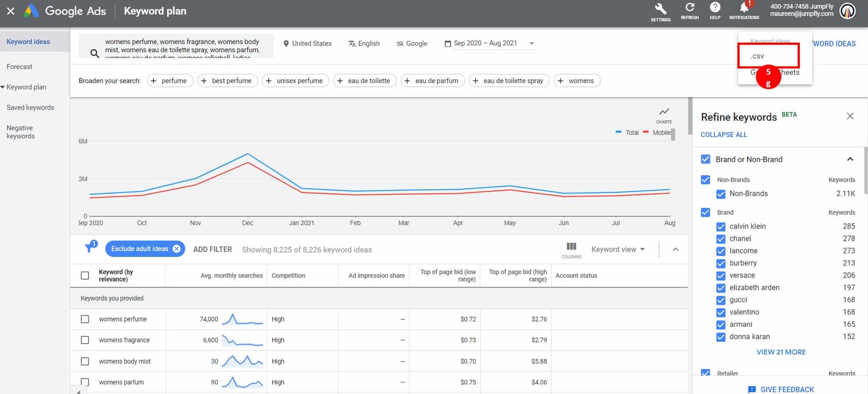868x394 pixels.
Task: Click the Google Ads logo
Action: click(65, 11)
